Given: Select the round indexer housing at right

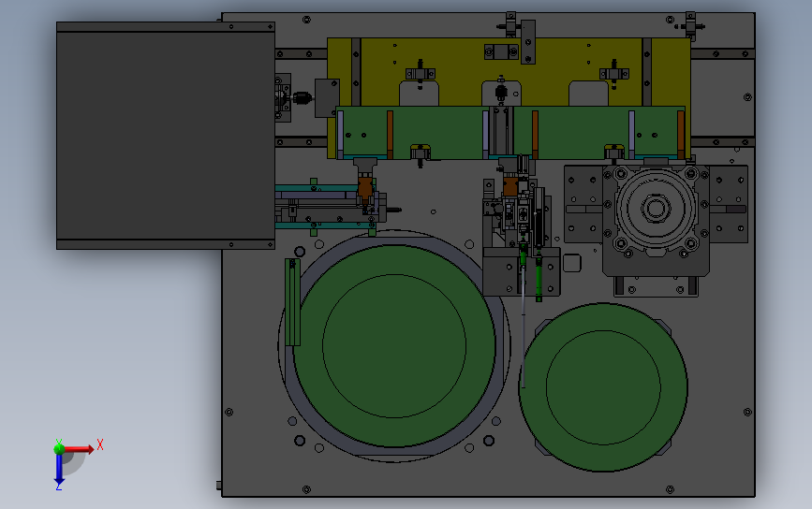Looking at the screenshot, I should click(656, 209).
